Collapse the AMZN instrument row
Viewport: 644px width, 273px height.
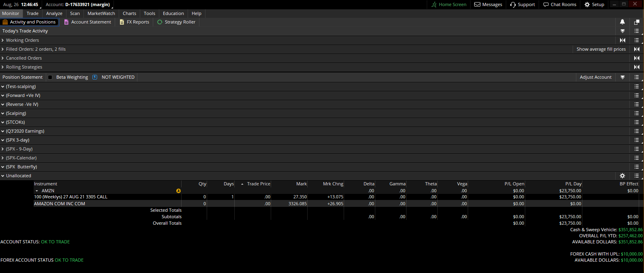pyautogui.click(x=37, y=191)
